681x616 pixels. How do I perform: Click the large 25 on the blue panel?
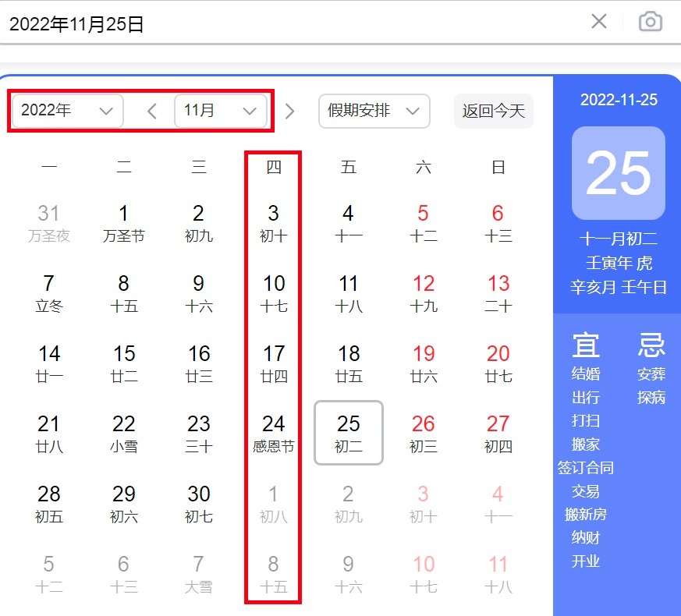[x=617, y=173]
